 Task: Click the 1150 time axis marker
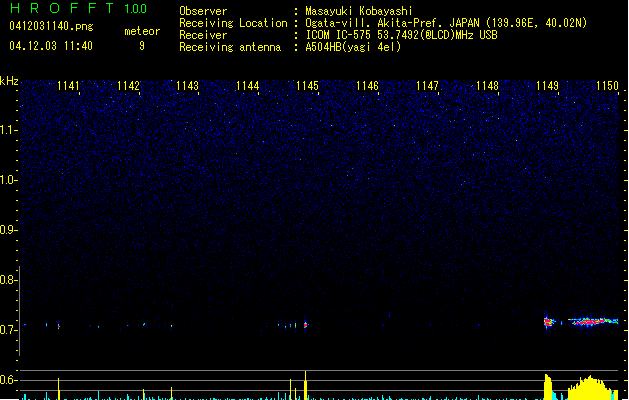coord(607,86)
